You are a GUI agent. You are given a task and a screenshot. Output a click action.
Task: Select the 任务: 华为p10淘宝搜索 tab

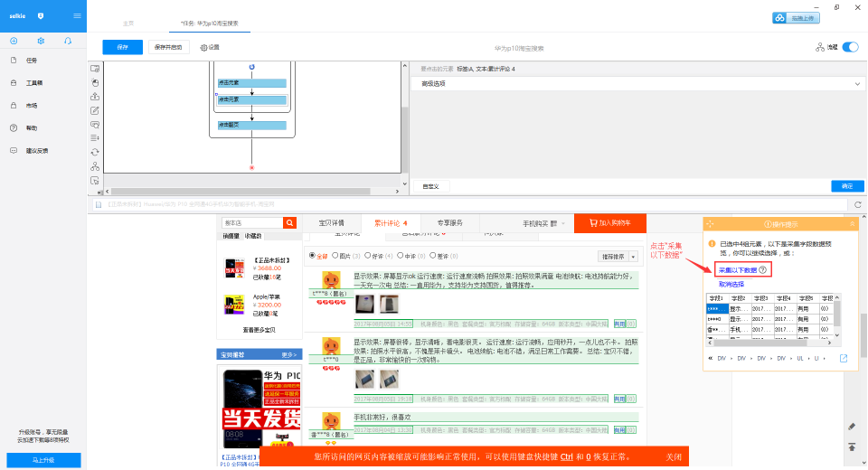click(210, 23)
